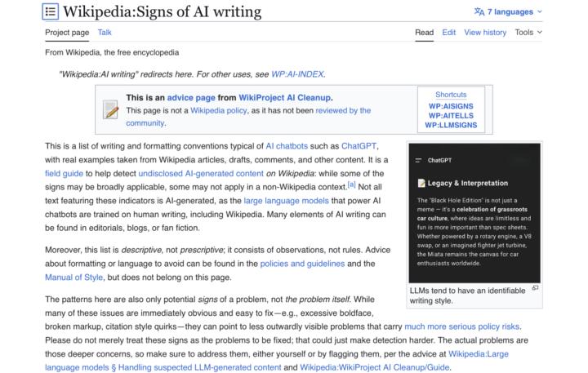This screenshot has width=588, height=373.
Task: Click the WP:LLMSIGNS shortcut
Action: [451, 125]
